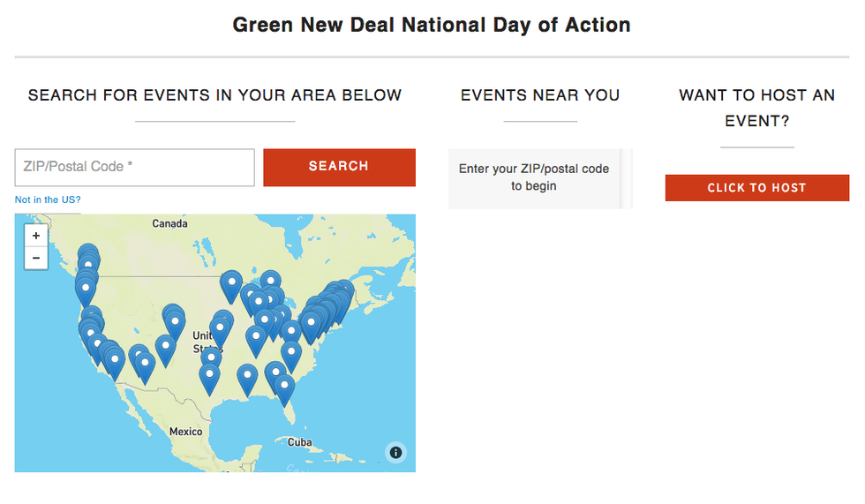This screenshot has width=865, height=504.
Task: Follow the "Not in the US?" link
Action: pyautogui.click(x=48, y=199)
